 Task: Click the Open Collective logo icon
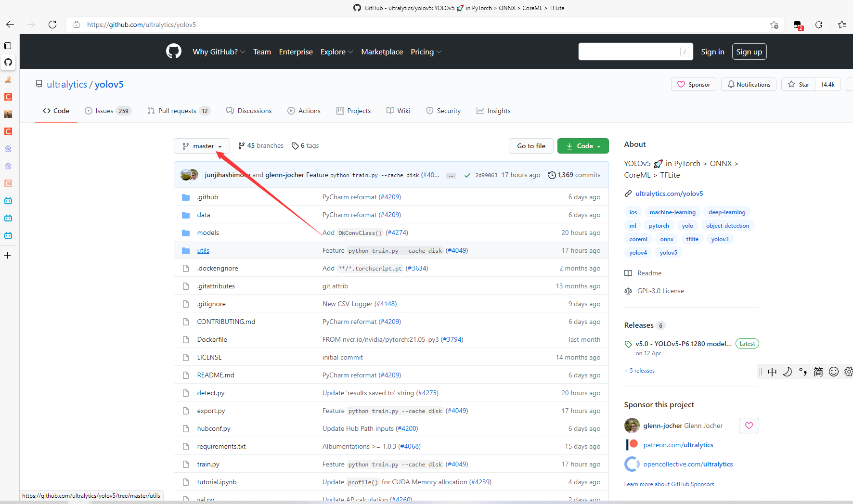click(x=632, y=464)
